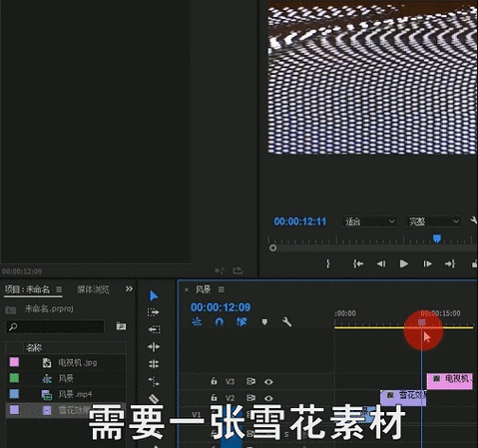Click the play audio icon in source monitor

click(220, 270)
